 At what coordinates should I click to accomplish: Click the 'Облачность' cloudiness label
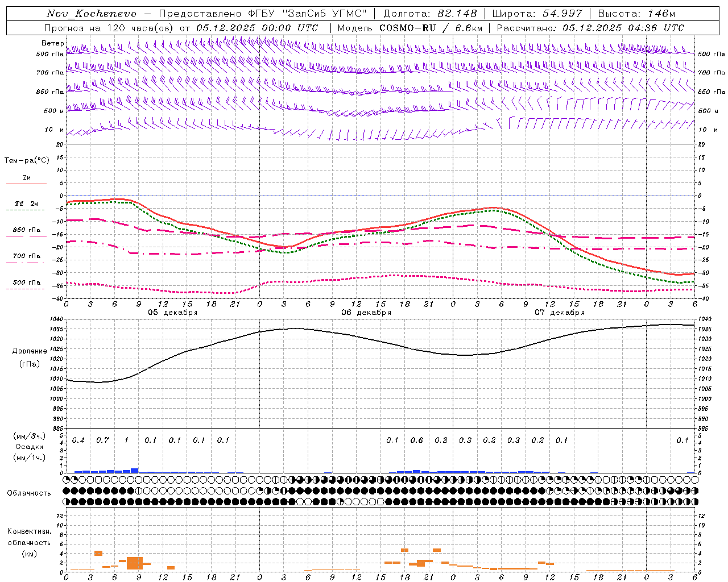coord(29,493)
